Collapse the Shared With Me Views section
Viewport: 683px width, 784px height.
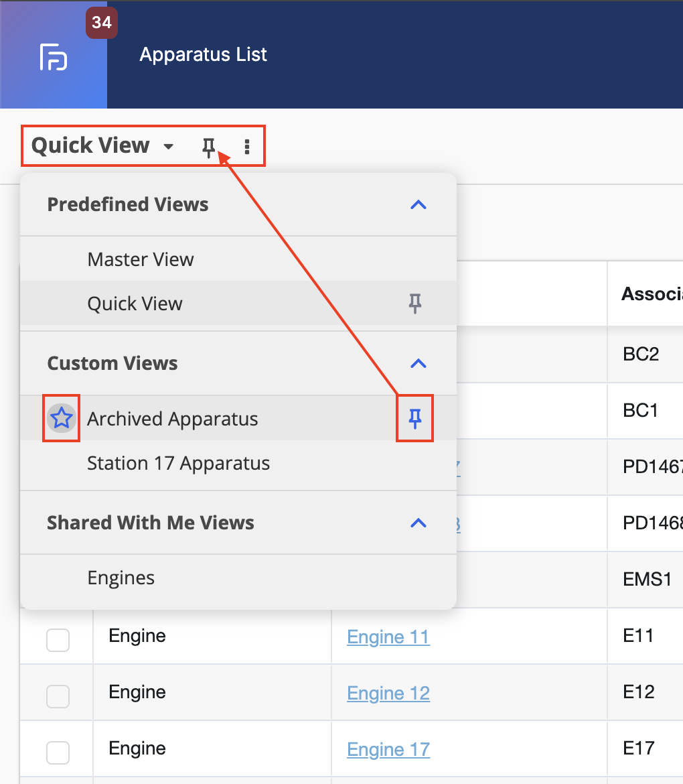(x=419, y=523)
